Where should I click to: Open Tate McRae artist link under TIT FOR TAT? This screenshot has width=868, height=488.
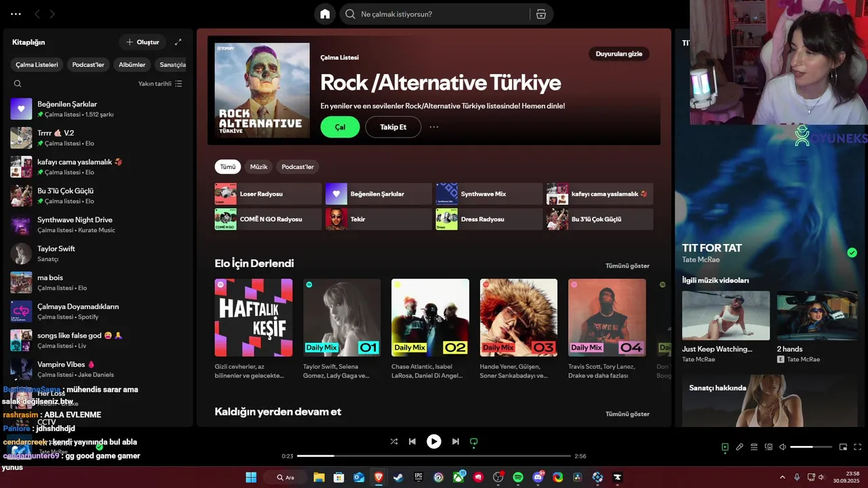coord(701,260)
